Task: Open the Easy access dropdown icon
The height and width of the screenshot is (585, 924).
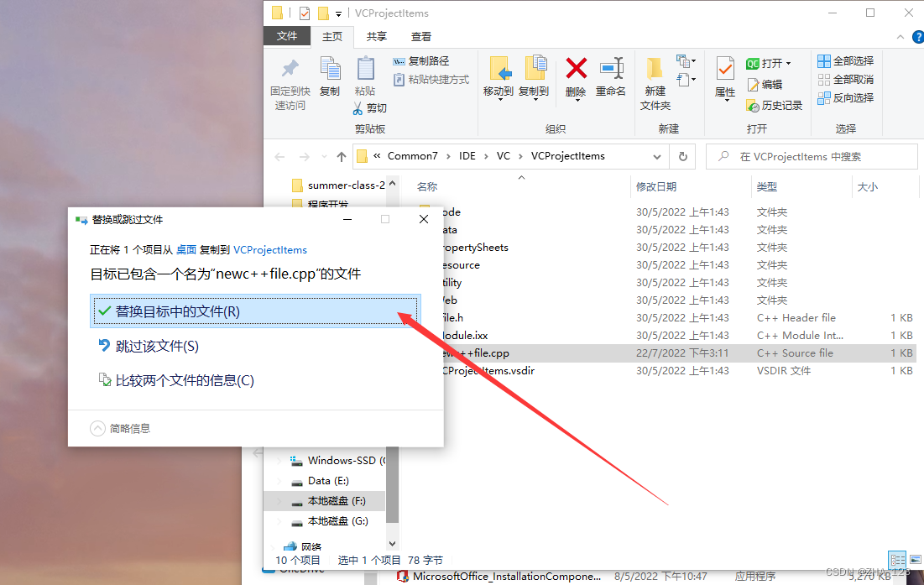Action: (x=686, y=80)
